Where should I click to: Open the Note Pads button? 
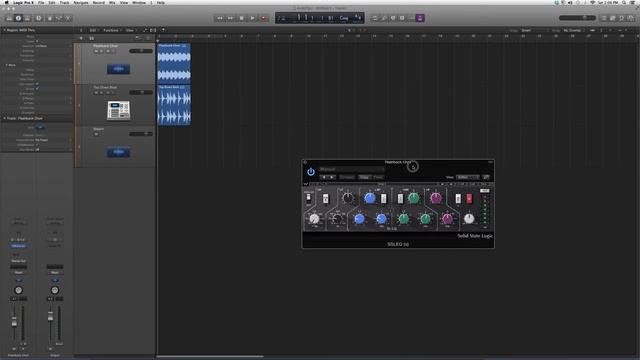pos(613,18)
